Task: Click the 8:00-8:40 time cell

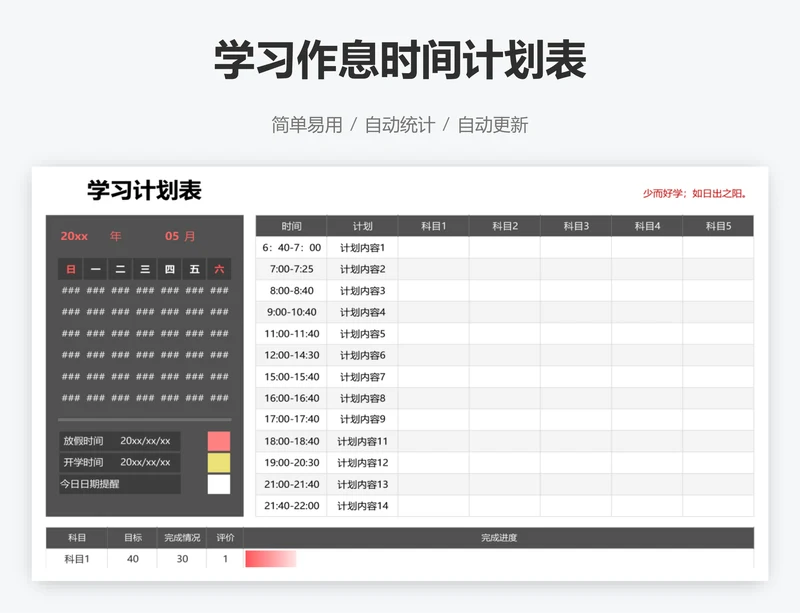Action: click(x=291, y=291)
